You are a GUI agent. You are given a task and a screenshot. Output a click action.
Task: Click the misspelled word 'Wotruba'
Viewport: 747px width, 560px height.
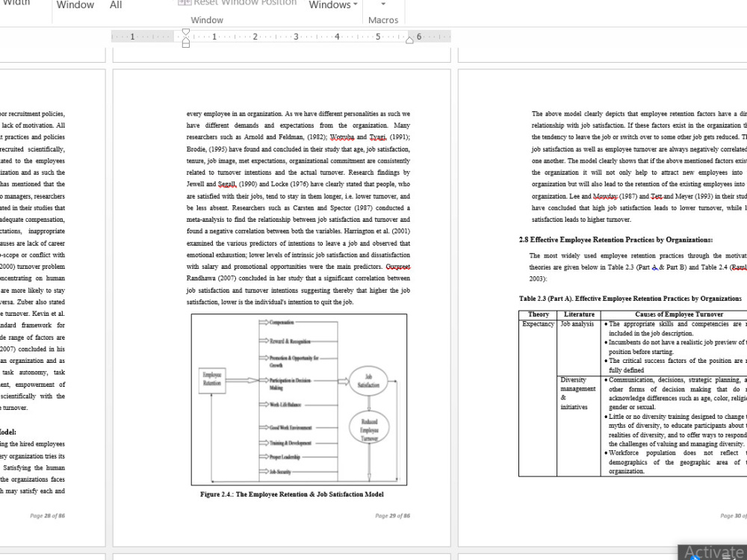[x=341, y=137]
